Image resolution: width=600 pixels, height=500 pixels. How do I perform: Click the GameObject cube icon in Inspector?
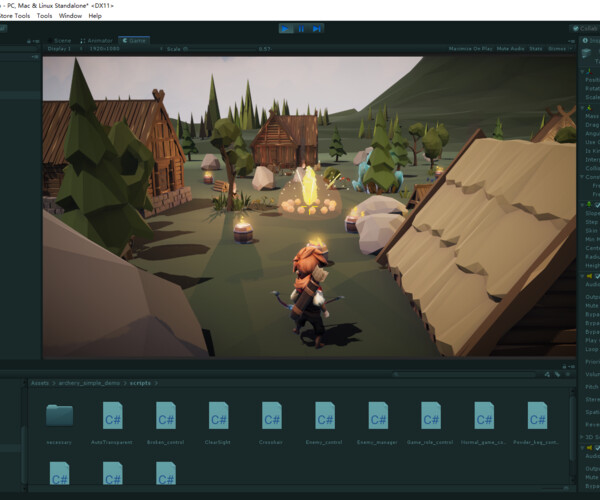[587, 54]
